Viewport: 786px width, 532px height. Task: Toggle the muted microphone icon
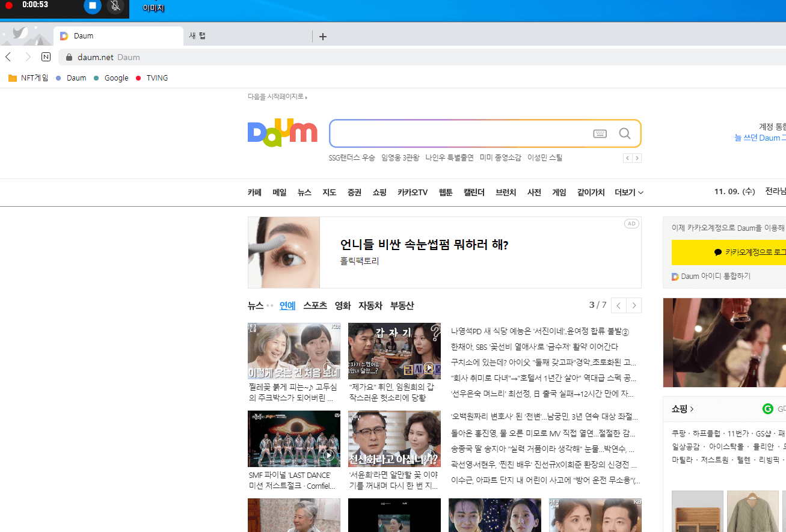(115, 6)
